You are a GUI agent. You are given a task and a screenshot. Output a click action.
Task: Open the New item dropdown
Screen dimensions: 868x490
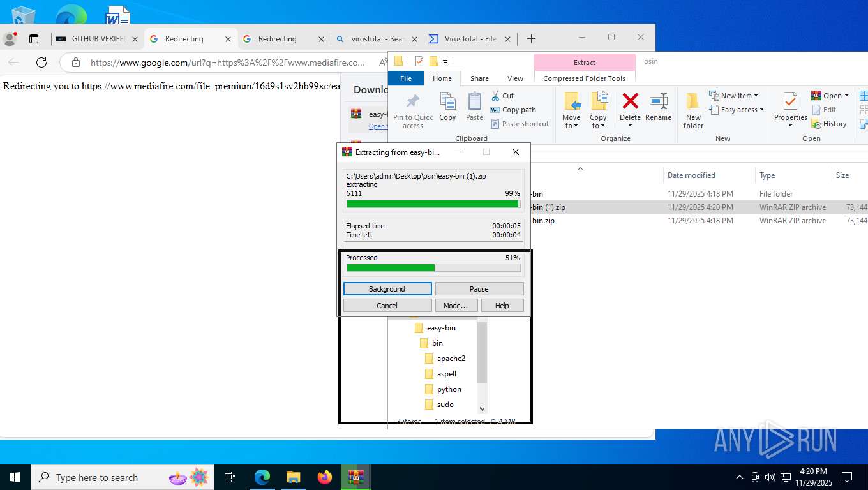click(x=733, y=96)
